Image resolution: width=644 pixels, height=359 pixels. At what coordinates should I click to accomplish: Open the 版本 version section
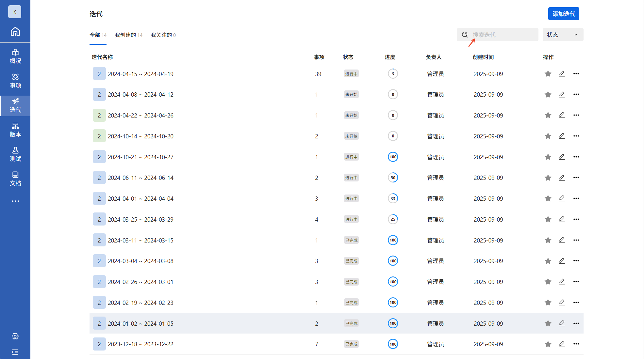click(15, 130)
